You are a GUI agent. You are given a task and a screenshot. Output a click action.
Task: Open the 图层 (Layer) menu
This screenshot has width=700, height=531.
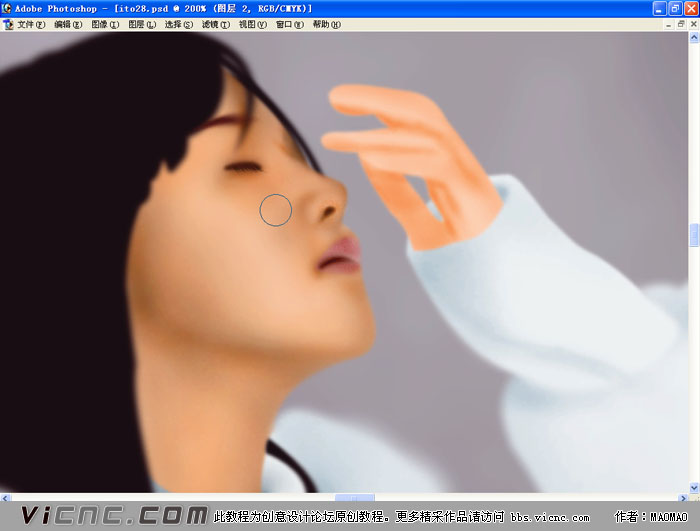pos(142,25)
